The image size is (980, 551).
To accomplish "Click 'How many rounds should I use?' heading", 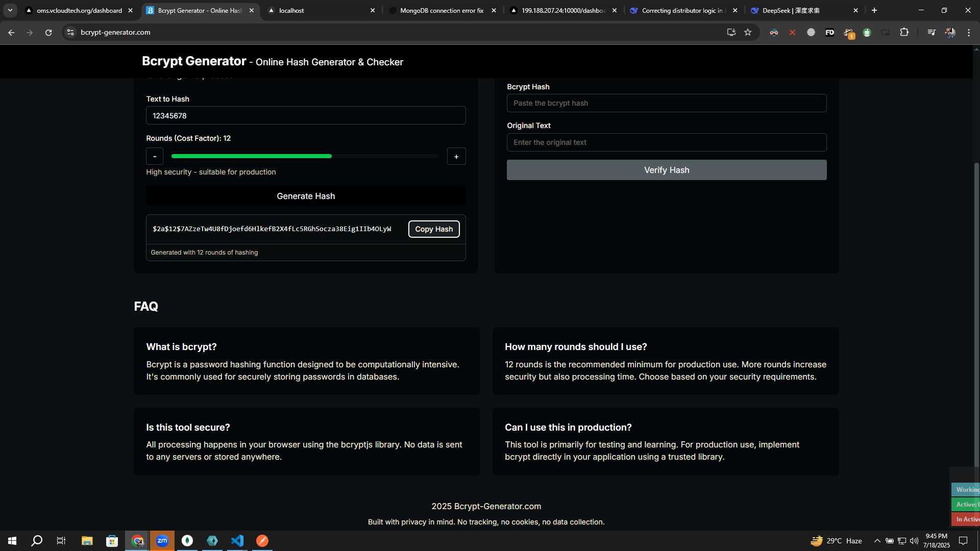I will [576, 347].
